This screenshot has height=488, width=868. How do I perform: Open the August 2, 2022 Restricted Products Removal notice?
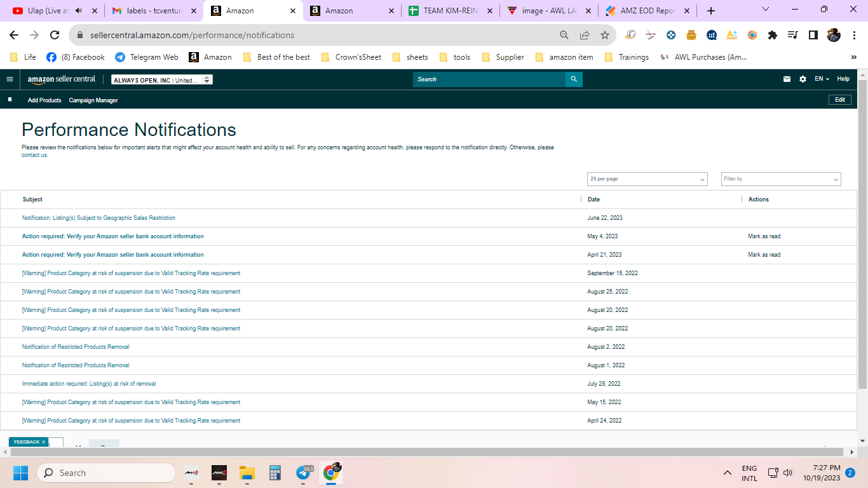76,347
